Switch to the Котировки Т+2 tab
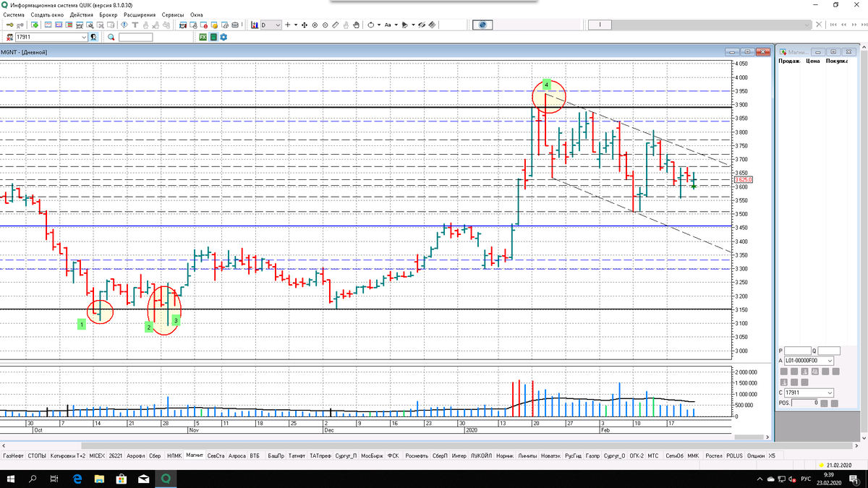Image resolution: width=868 pixels, height=488 pixels. tap(69, 456)
